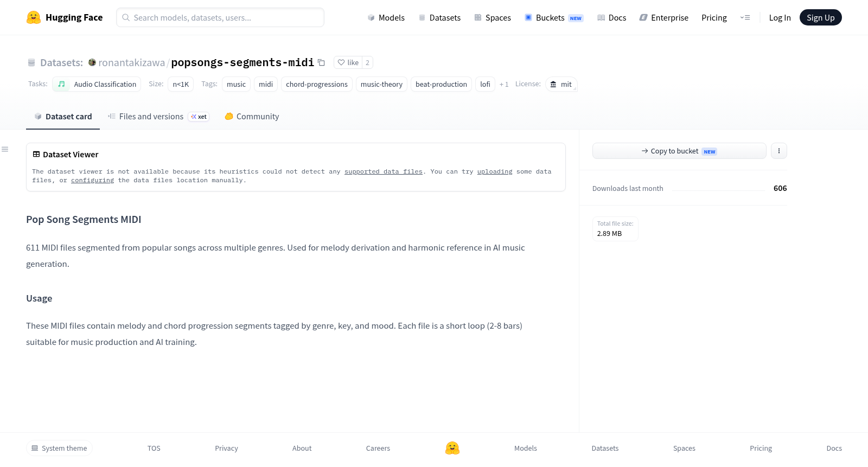Open Pricing footer link

point(761,448)
